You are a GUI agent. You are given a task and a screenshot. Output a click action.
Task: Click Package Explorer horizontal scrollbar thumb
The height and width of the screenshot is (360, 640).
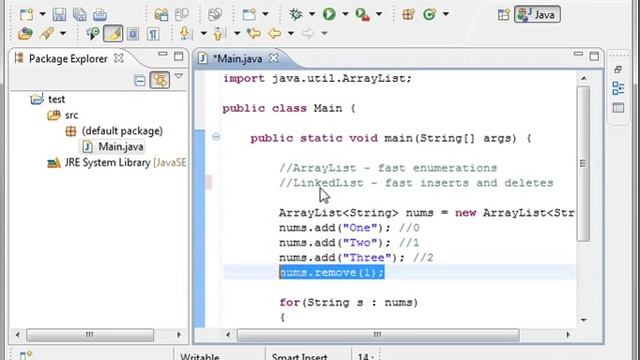90,335
